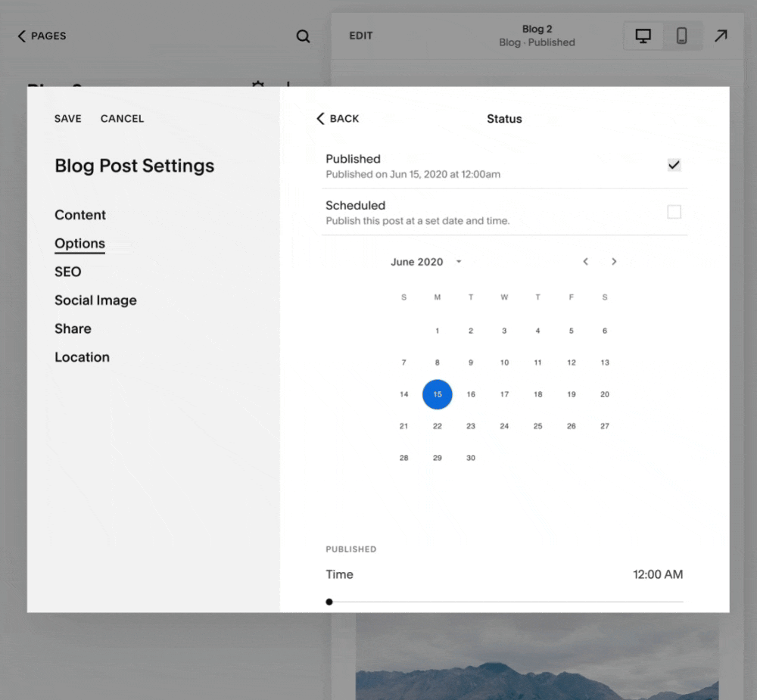Select June 12 on calendar
757x700 pixels.
[x=571, y=362]
